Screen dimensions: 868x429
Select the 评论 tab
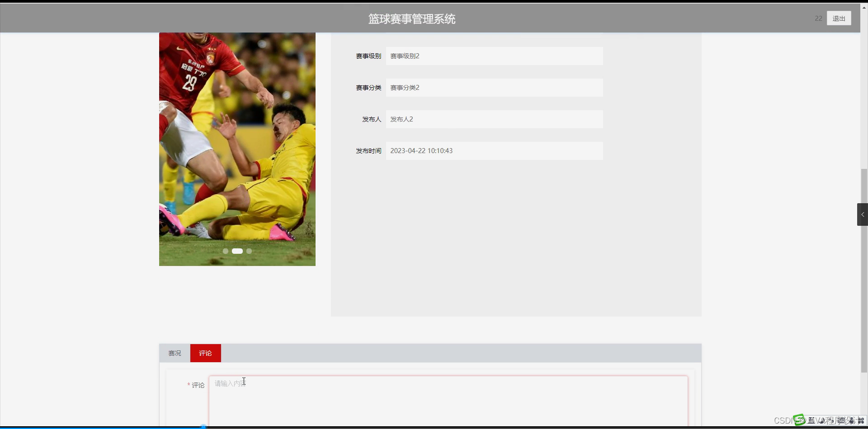pyautogui.click(x=205, y=353)
